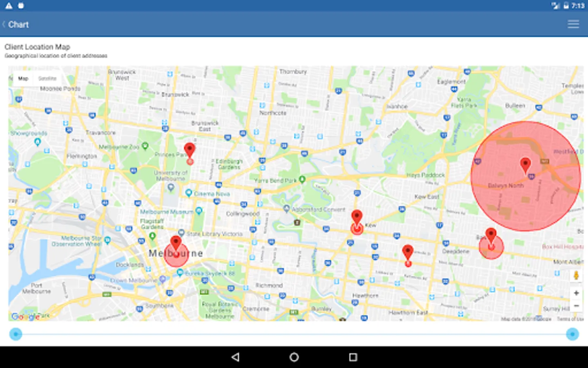The width and height of the screenshot is (588, 368).
Task: Zoom out with the minus button
Action: [576, 305]
